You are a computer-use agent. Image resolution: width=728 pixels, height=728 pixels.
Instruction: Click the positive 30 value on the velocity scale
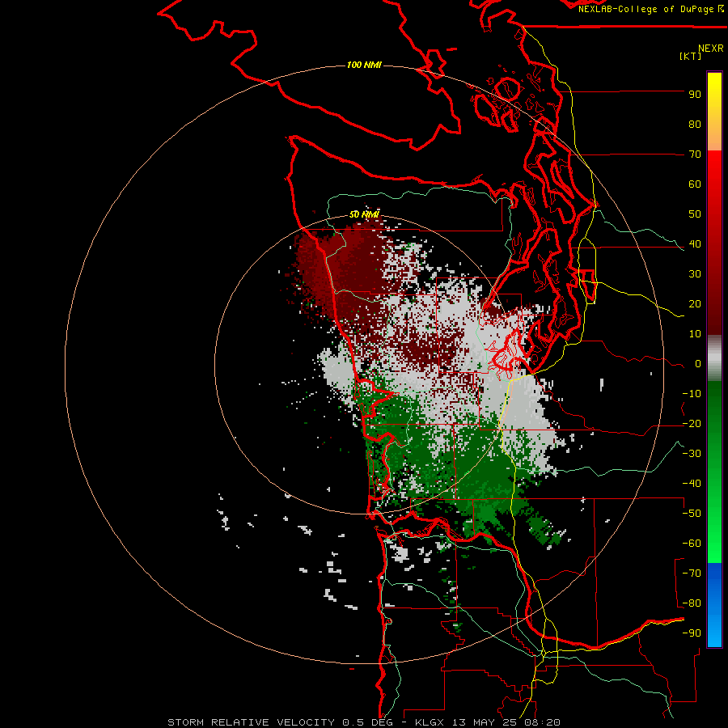695,274
